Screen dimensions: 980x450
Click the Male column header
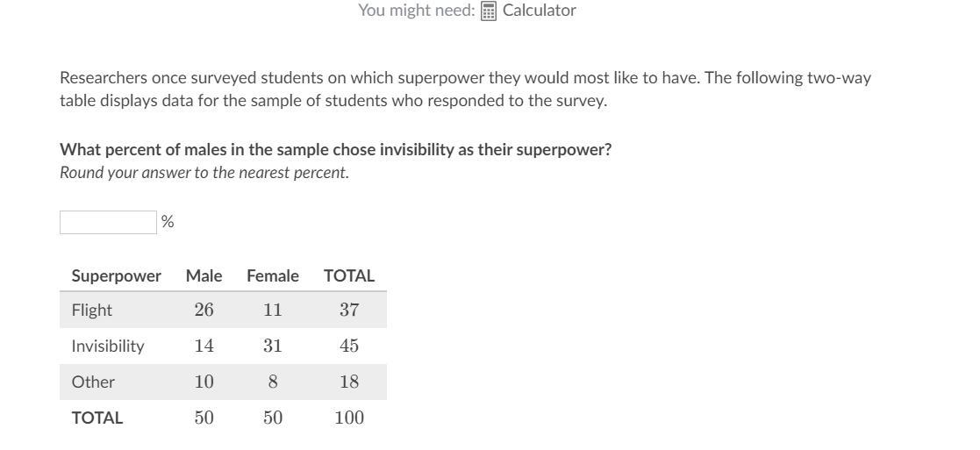tap(204, 275)
